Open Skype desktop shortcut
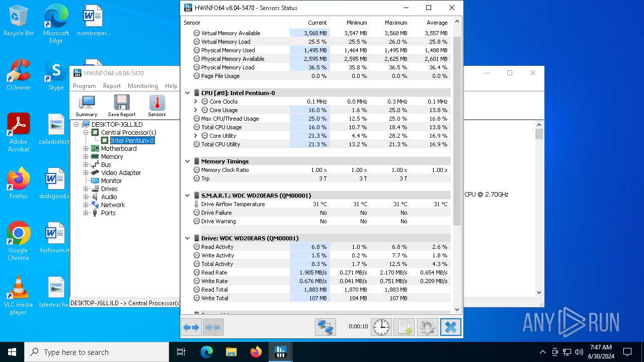This screenshot has width=644, height=362. point(56,75)
